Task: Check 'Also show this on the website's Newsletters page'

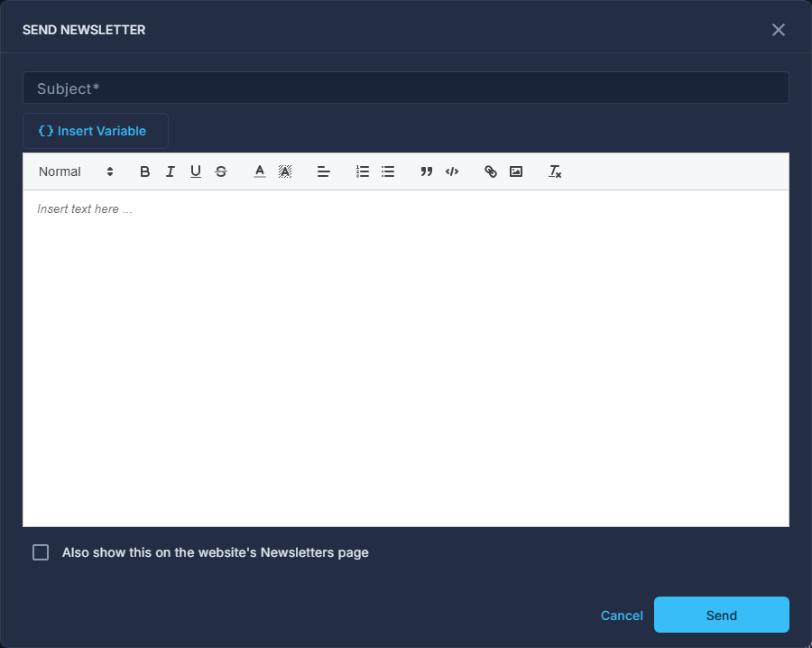Action: [x=41, y=552]
